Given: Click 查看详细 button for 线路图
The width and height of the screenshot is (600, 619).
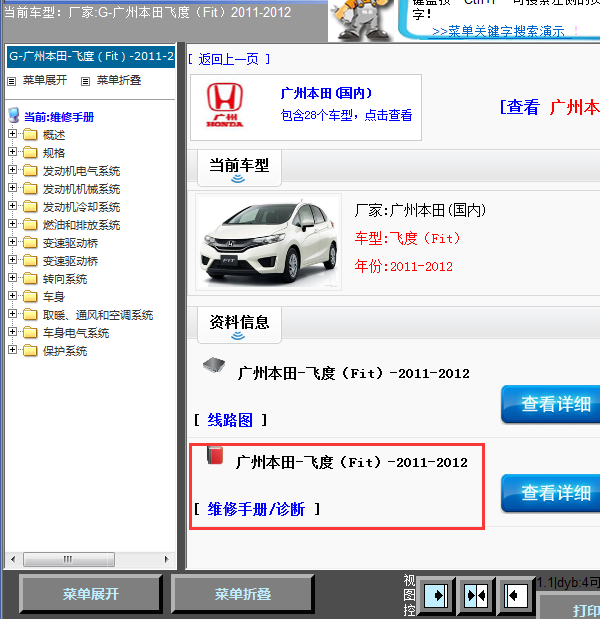Looking at the screenshot, I should pos(551,404).
